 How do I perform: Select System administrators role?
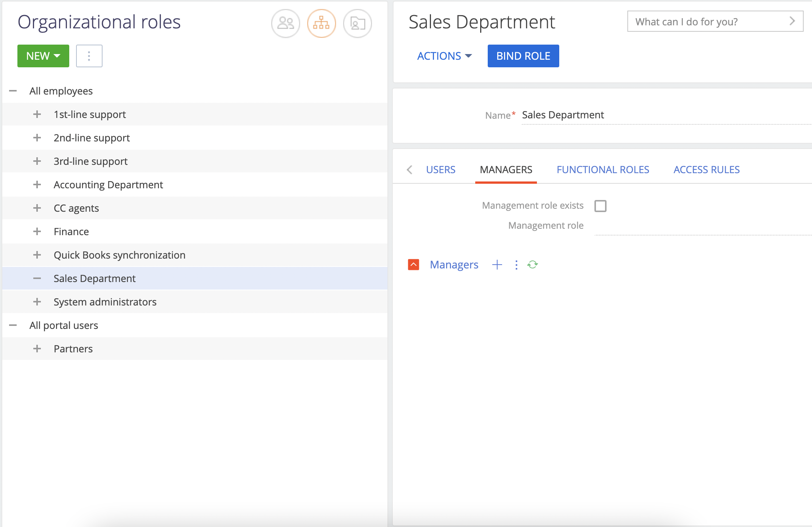[x=105, y=302]
